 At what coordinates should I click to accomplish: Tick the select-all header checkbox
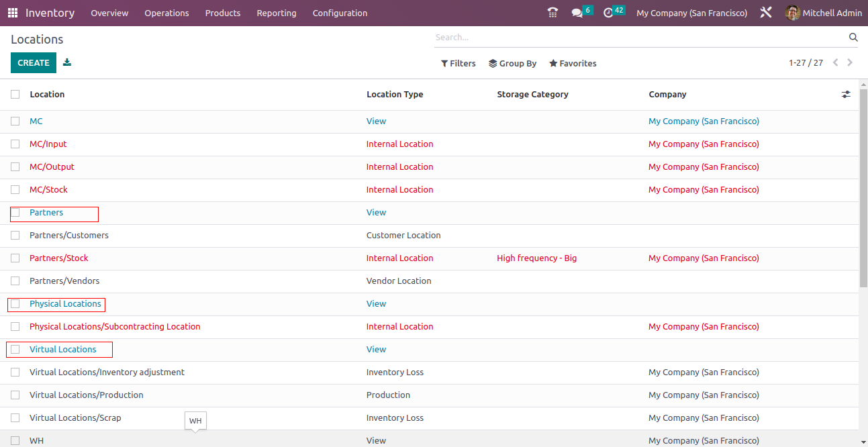[x=15, y=95]
